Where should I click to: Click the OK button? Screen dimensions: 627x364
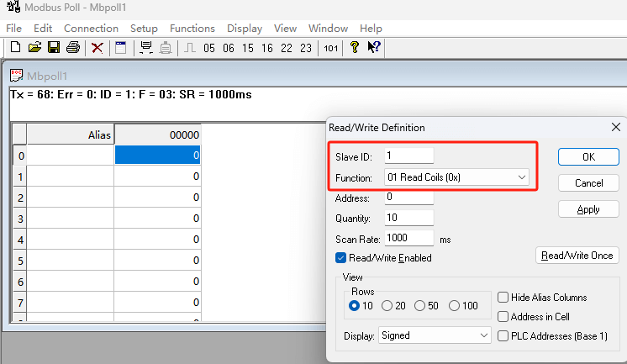[x=588, y=157]
